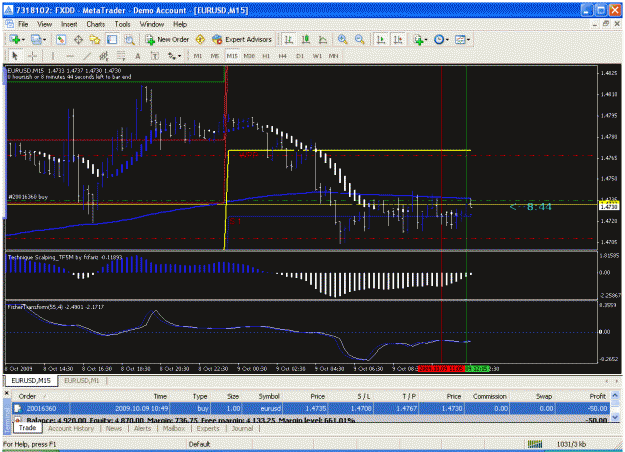Select the EURUSD,M15 chart tab
625x452 pixels.
(x=31, y=381)
